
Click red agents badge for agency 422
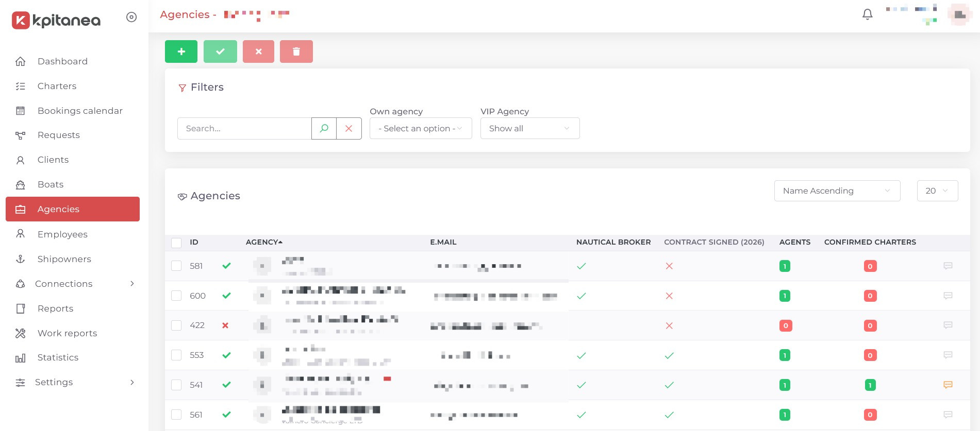[786, 325]
